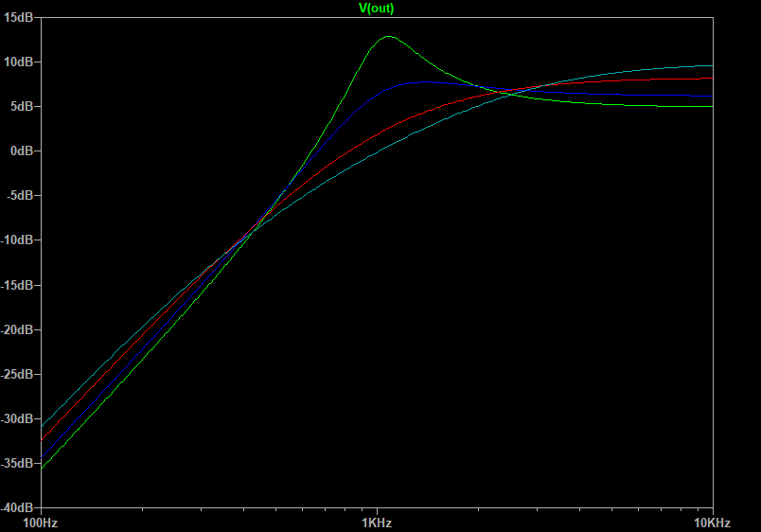Click the -15dB axis label
This screenshot has width=761, height=532.
pyautogui.click(x=17, y=286)
